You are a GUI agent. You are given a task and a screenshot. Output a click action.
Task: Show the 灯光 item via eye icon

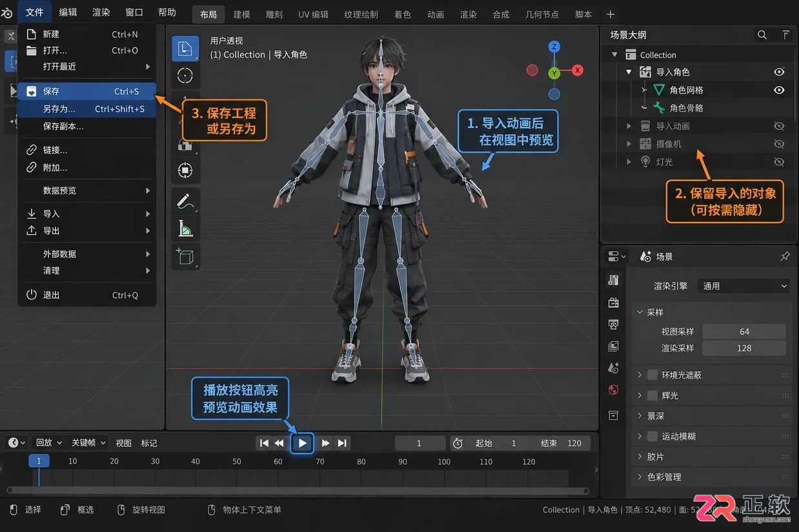[779, 163]
